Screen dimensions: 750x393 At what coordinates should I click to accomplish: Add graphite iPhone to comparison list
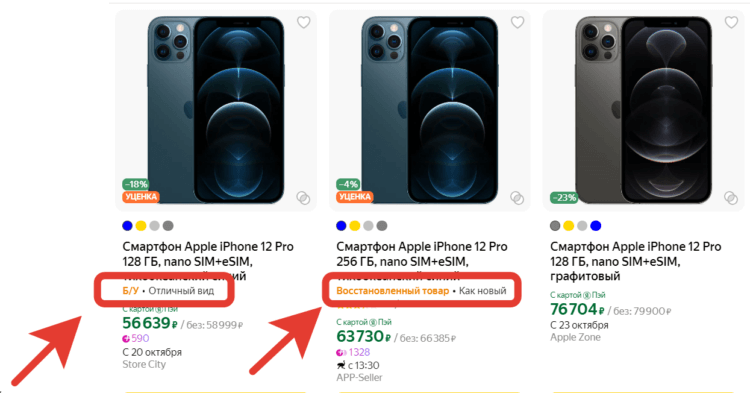(730, 197)
